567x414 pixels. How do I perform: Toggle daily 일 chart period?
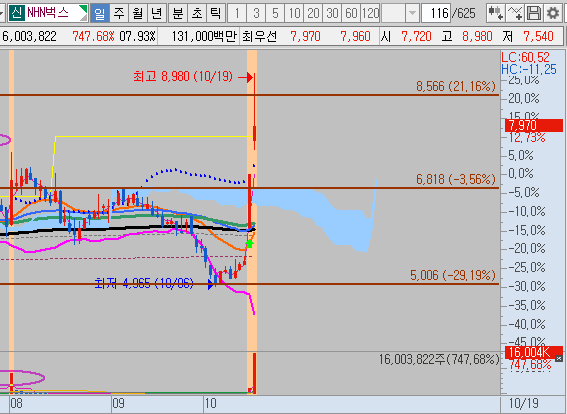pos(99,13)
